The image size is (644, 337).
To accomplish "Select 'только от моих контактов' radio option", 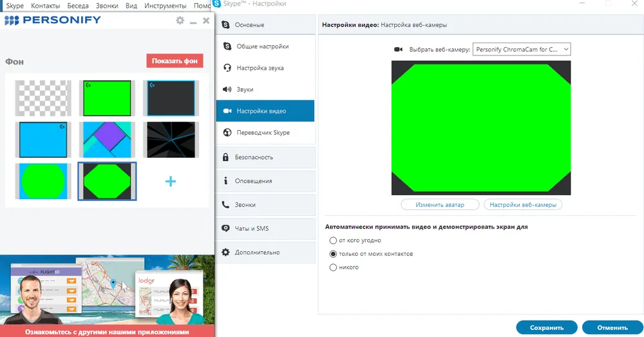I will (333, 254).
